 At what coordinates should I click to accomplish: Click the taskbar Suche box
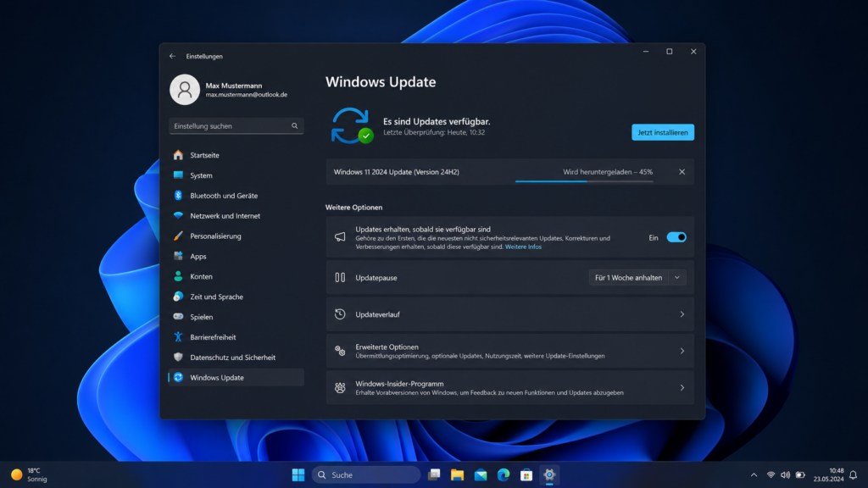366,474
